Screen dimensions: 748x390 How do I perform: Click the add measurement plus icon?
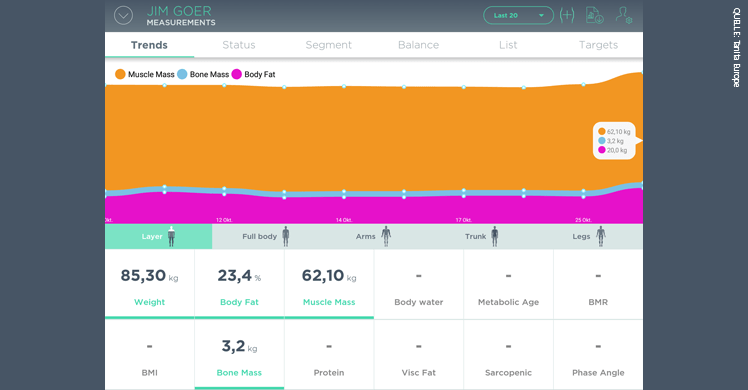tap(567, 15)
